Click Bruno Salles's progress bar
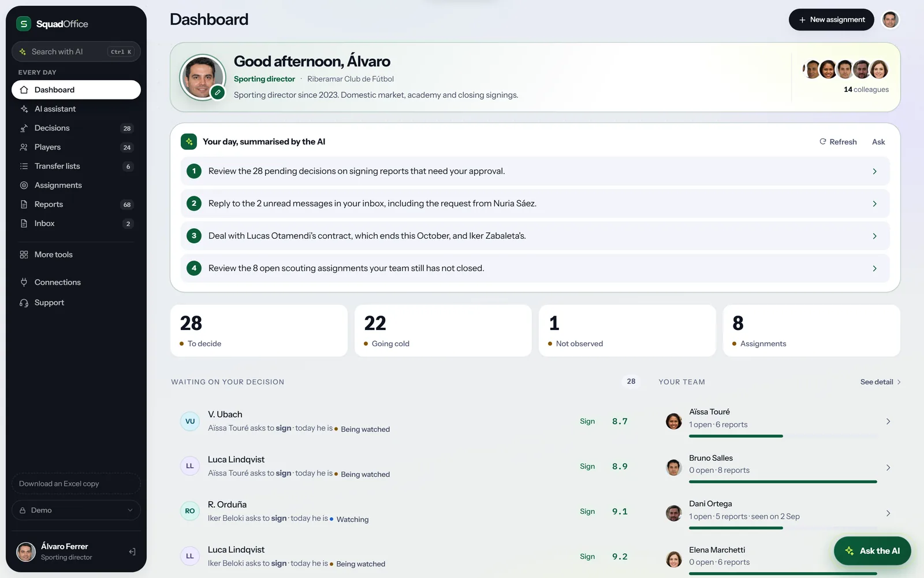Image resolution: width=924 pixels, height=578 pixels. 783,481
